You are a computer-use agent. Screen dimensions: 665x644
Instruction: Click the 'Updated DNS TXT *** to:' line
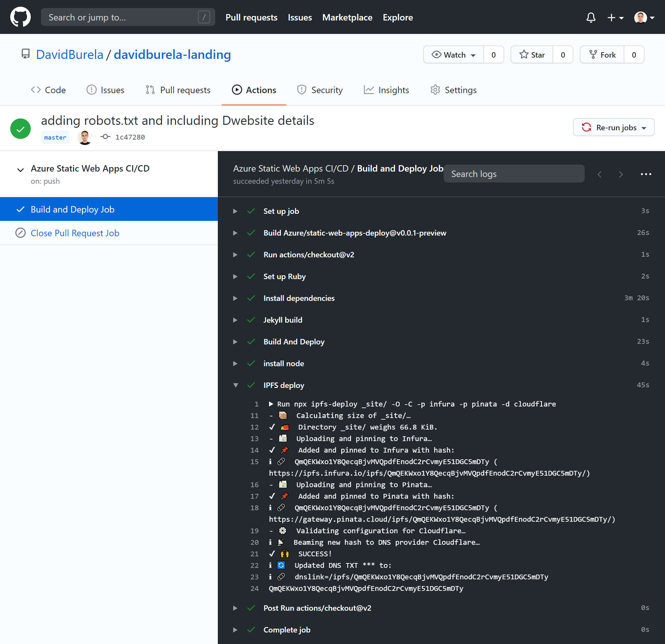(343, 565)
